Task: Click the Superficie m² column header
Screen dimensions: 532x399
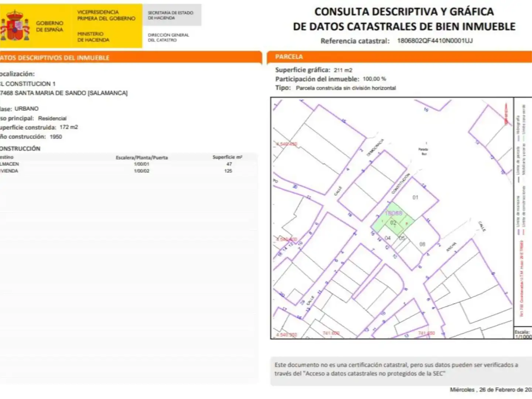Action: (x=227, y=157)
